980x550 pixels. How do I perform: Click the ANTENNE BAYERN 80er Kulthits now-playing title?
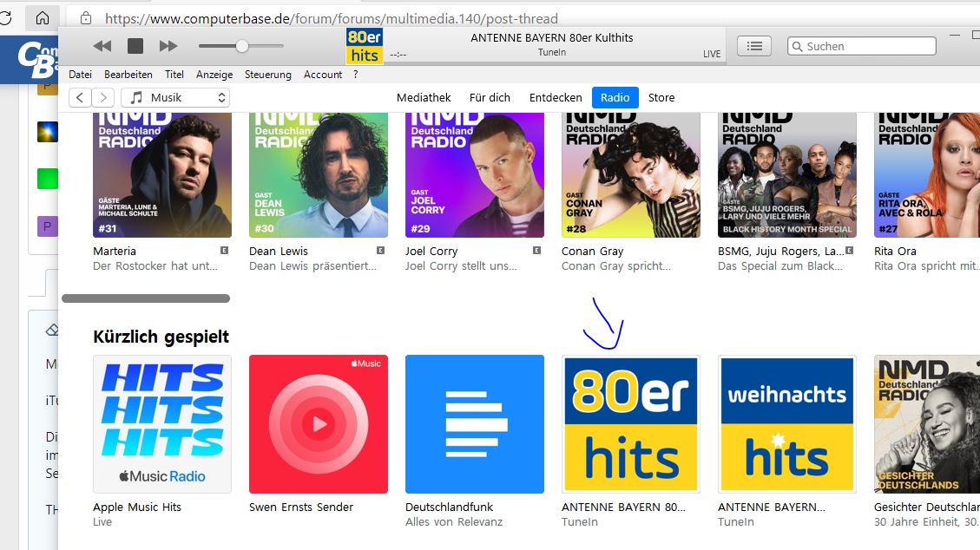click(x=552, y=37)
